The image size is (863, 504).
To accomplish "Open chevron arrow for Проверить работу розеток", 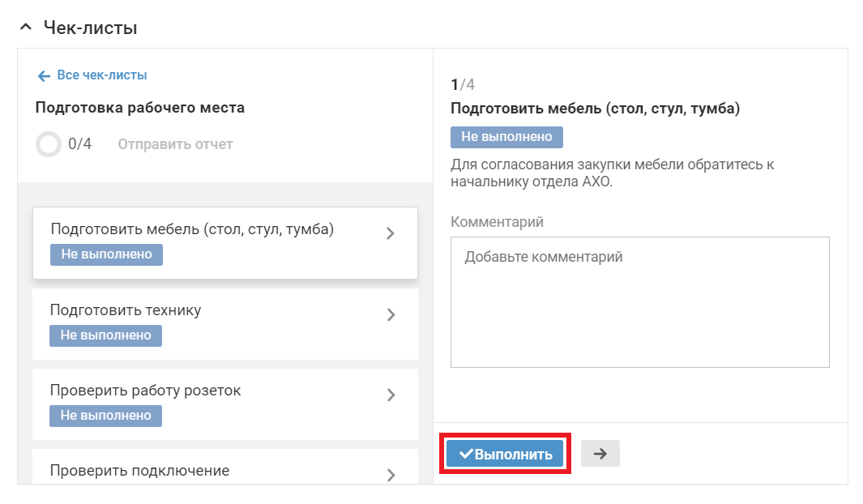I will pyautogui.click(x=391, y=395).
